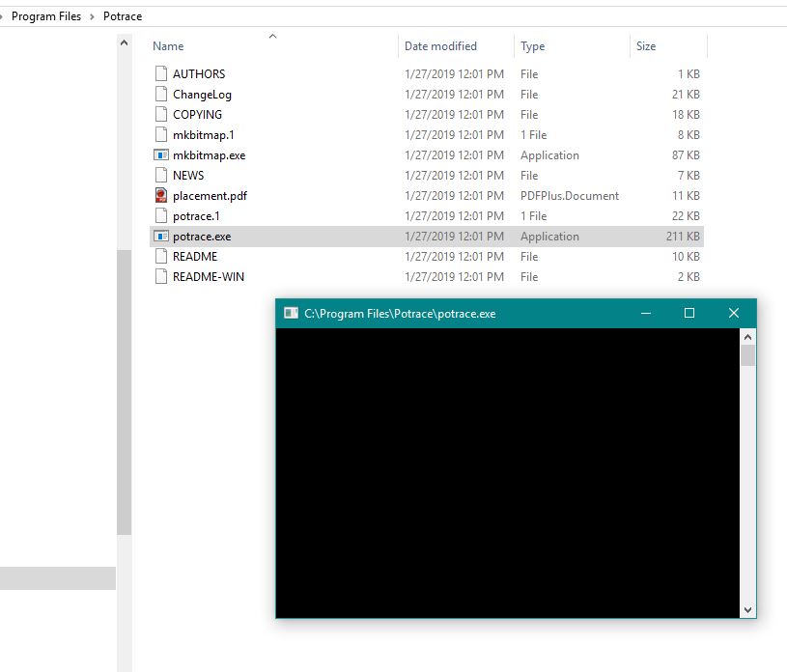Click the console title C:\Program Files\Potrace\potrace.exe
787x672 pixels.
[400, 314]
